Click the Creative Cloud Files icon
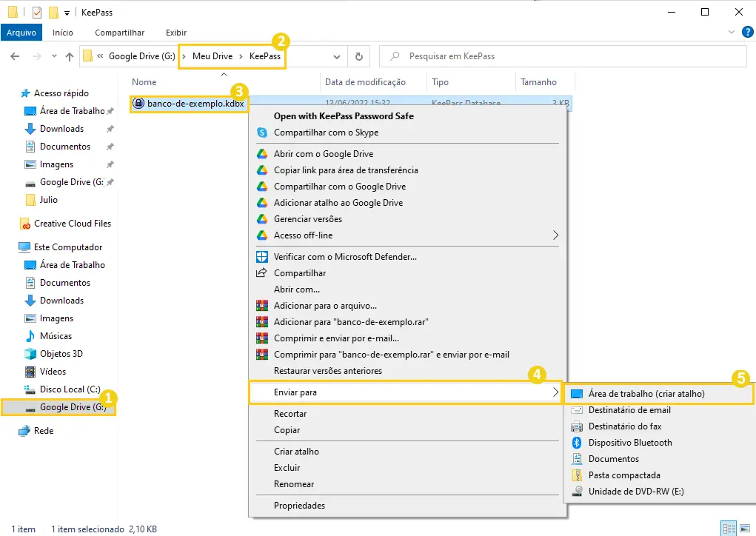This screenshot has height=536, width=756. point(25,224)
